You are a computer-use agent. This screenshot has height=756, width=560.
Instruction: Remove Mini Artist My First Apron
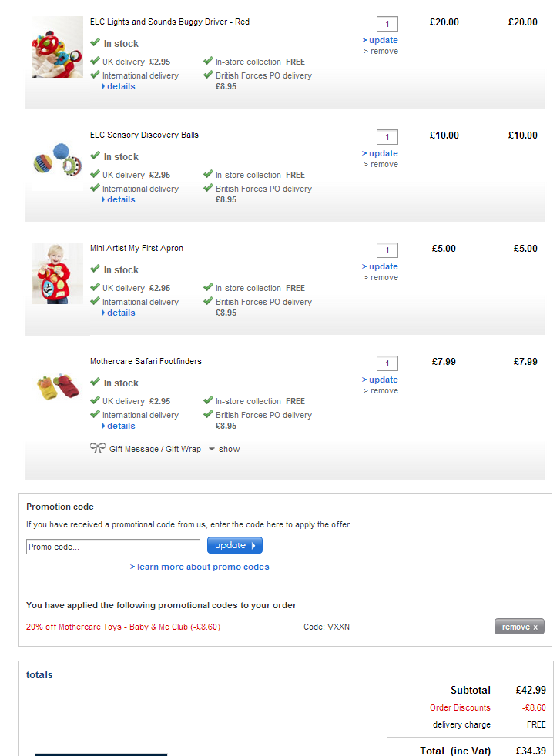[x=381, y=278]
